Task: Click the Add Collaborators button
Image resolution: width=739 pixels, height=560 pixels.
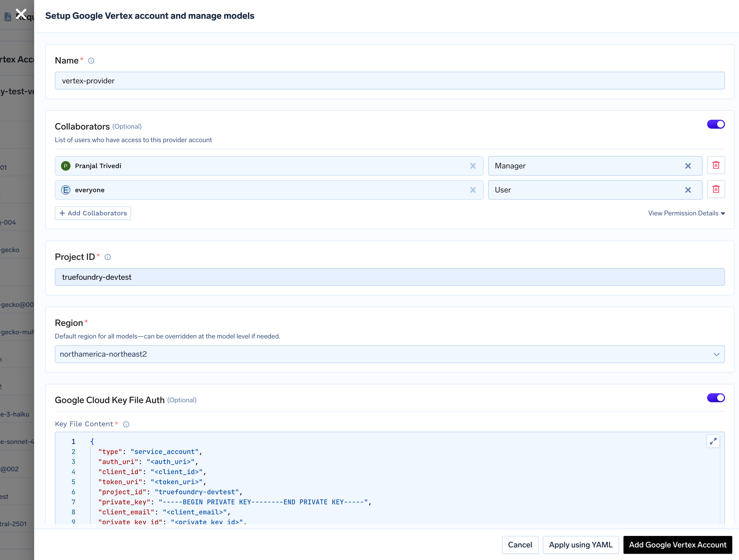Action: [93, 213]
